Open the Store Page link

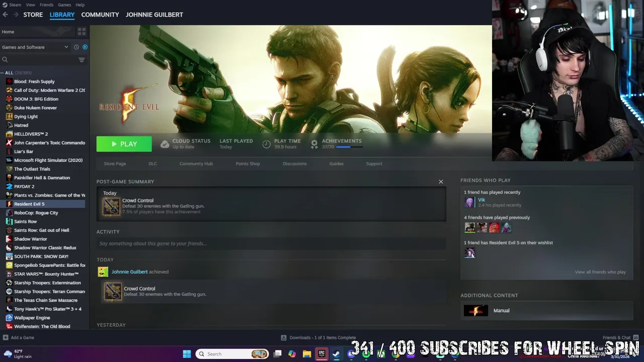(x=115, y=163)
